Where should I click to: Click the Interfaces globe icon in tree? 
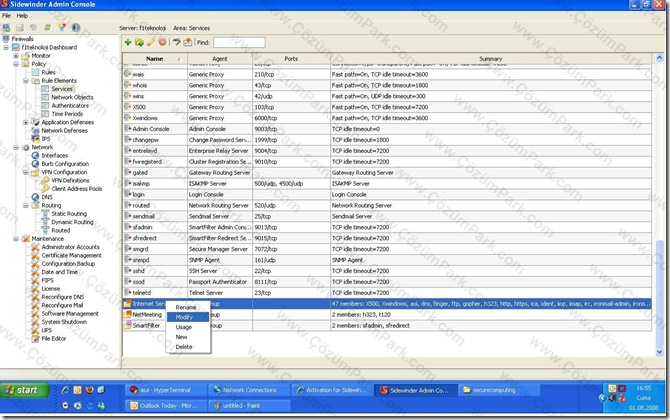click(35, 156)
